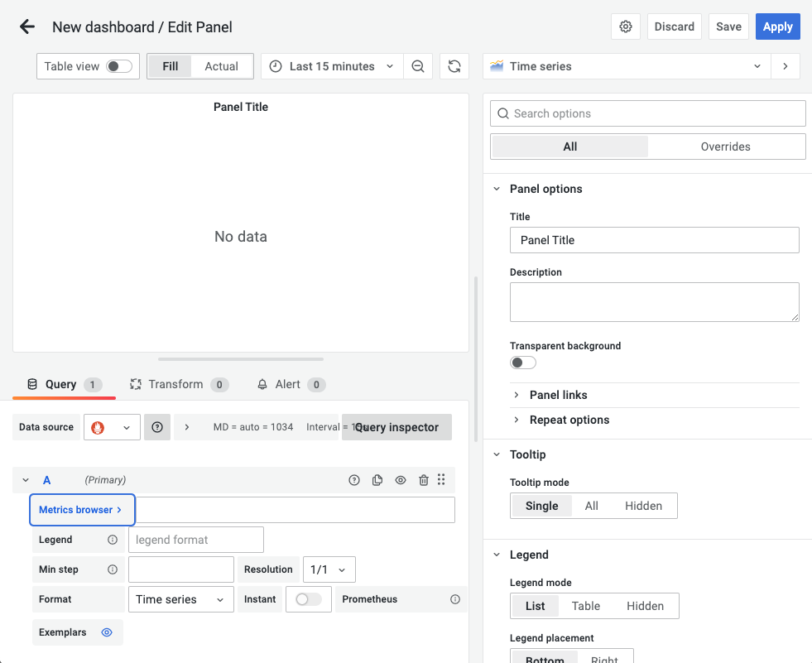The height and width of the screenshot is (663, 812).
Task: Click the Prometheus info icon
Action: (455, 599)
